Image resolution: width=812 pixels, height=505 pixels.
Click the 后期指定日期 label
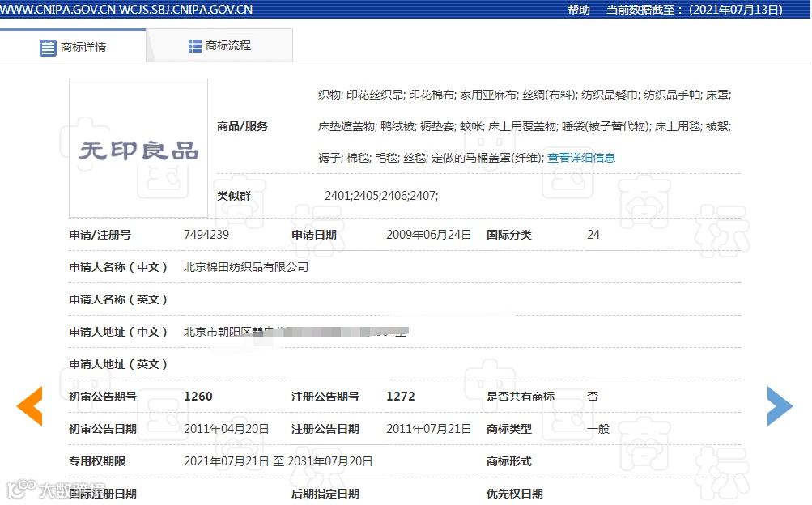click(325, 494)
